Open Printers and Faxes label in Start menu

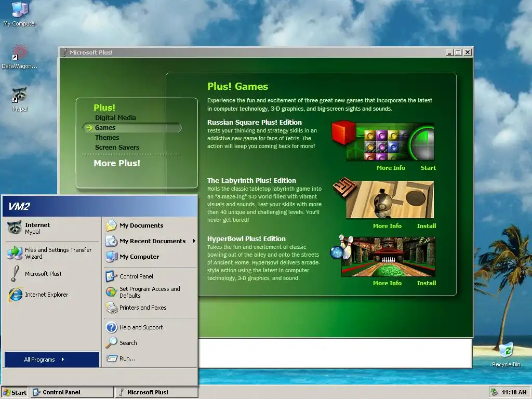point(143,308)
